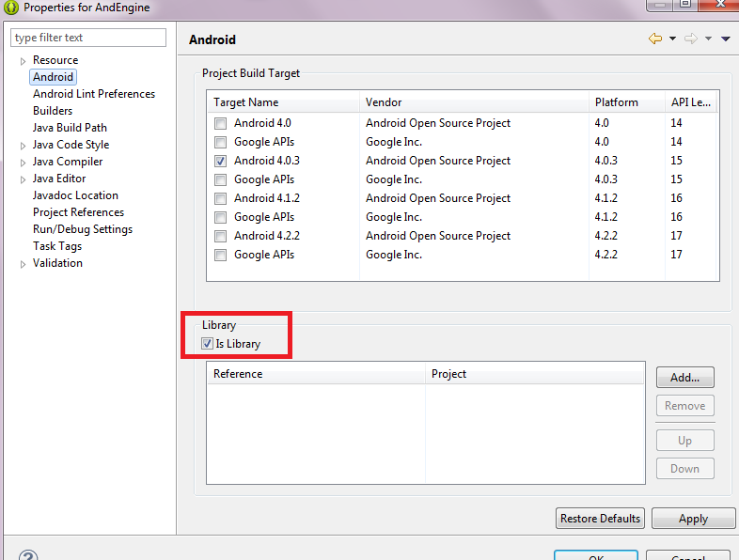Click the back navigation arrow icon

pos(655,39)
